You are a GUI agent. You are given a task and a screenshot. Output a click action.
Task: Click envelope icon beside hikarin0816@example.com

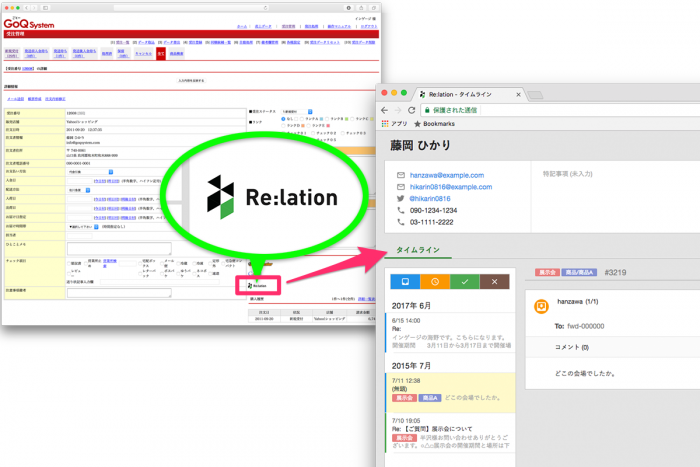[400, 187]
